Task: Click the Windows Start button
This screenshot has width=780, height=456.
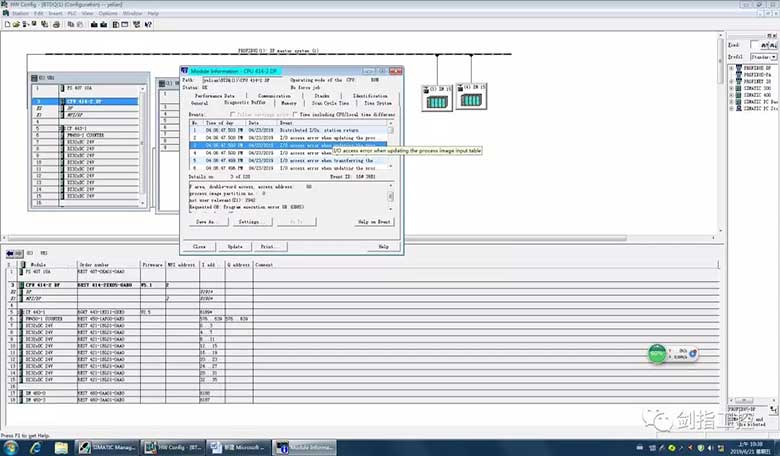Action: coord(10,448)
